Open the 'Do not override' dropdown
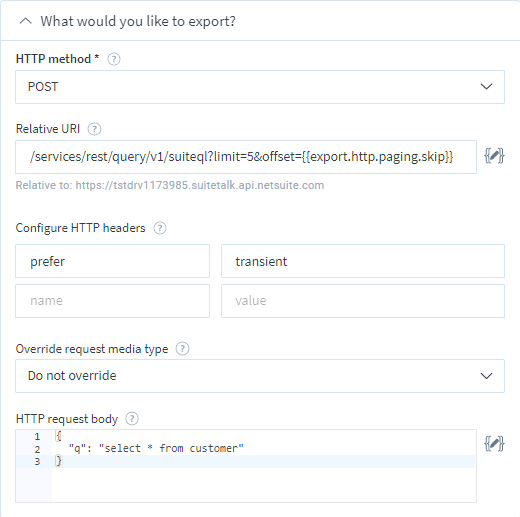The width and height of the screenshot is (520, 517). tap(260, 376)
